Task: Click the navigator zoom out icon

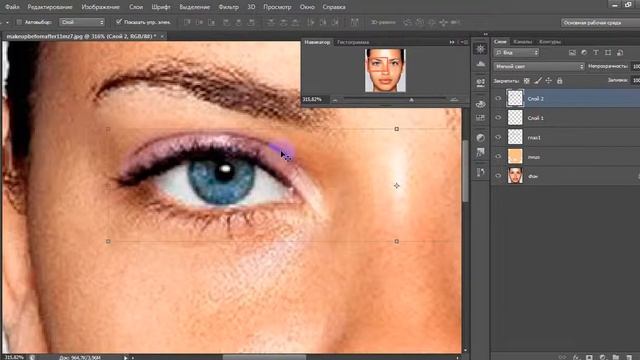Action: 335,100
